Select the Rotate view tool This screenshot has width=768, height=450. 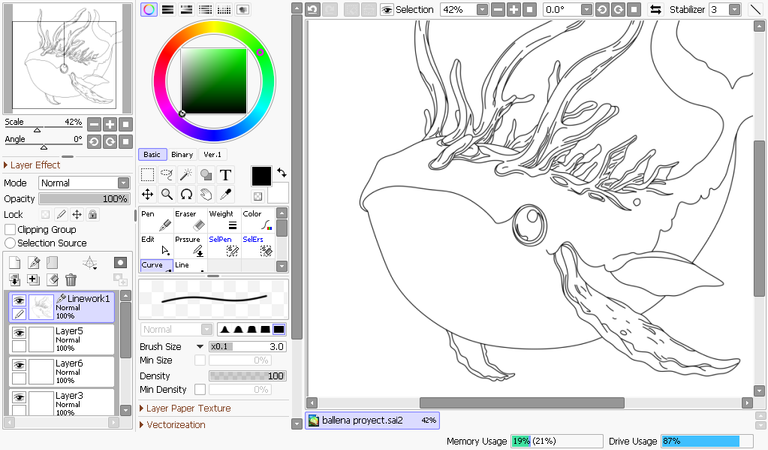186,194
